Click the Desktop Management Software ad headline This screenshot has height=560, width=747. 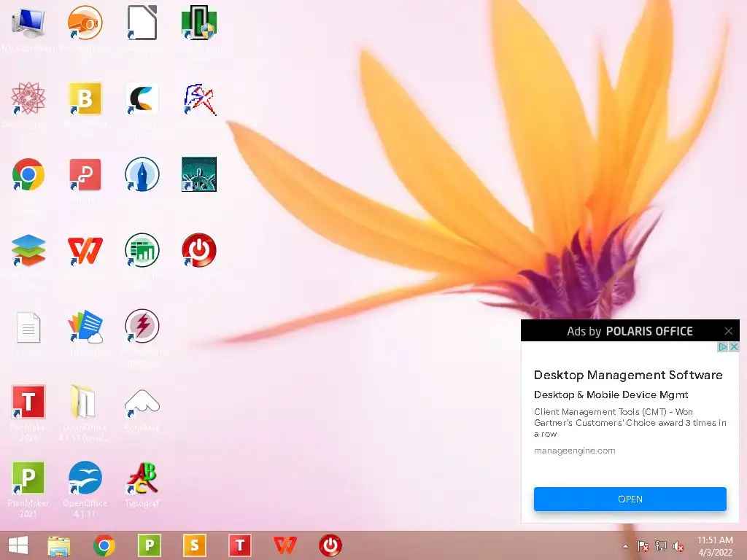tap(628, 376)
